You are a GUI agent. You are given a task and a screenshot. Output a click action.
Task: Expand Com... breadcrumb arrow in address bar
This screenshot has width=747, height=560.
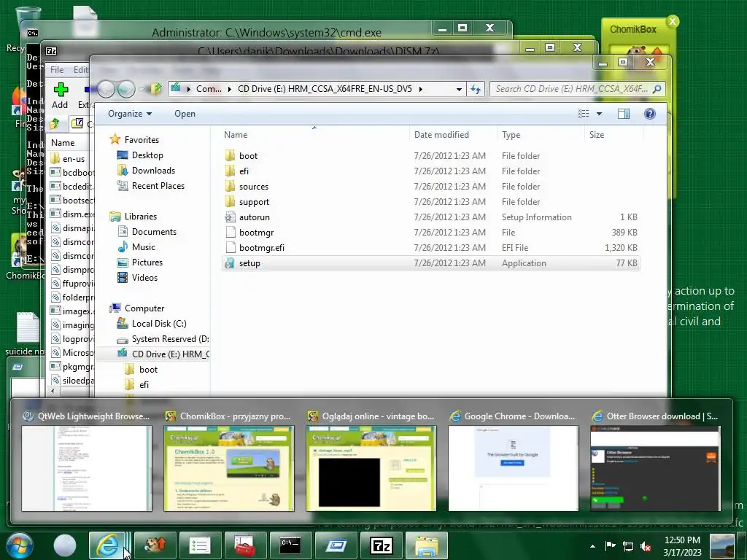click(230, 89)
